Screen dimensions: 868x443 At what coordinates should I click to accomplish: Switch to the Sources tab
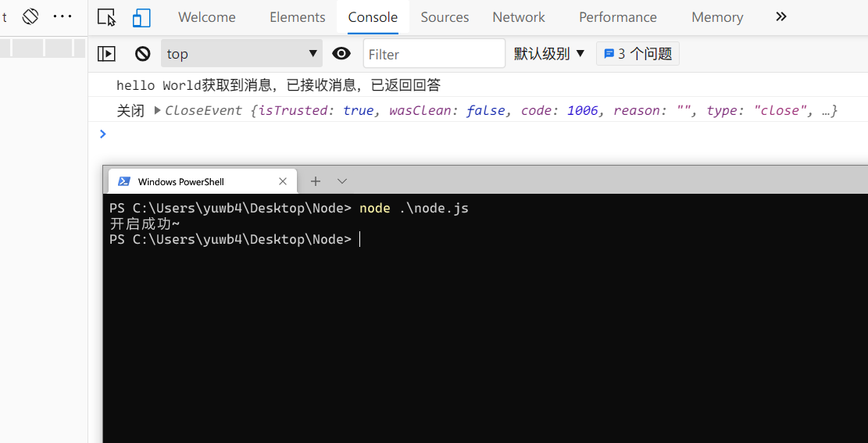coord(445,17)
